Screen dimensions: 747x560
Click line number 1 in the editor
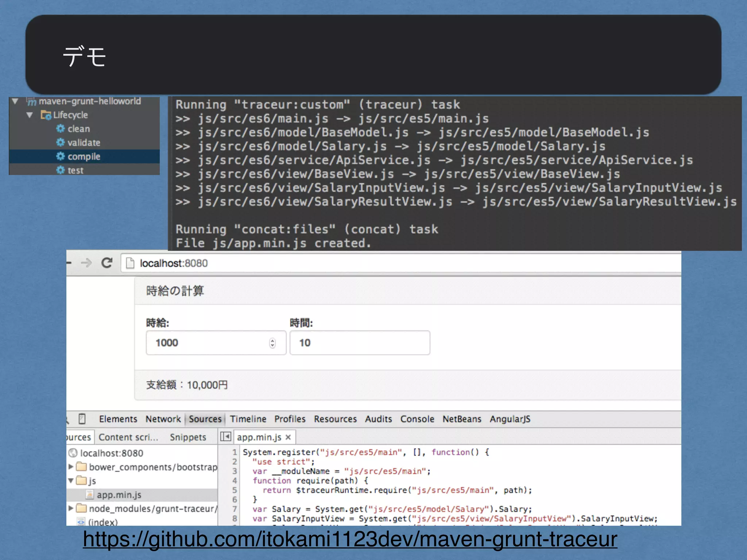(235, 452)
